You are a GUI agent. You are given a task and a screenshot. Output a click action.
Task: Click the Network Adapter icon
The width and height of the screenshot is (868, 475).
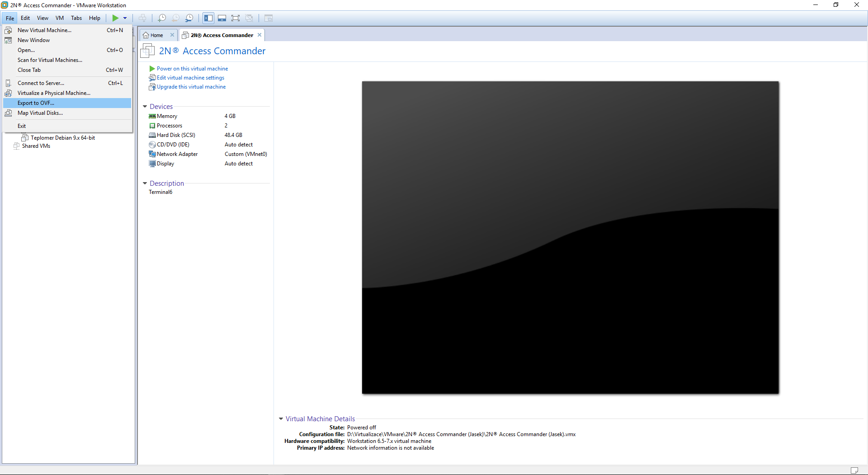point(152,154)
